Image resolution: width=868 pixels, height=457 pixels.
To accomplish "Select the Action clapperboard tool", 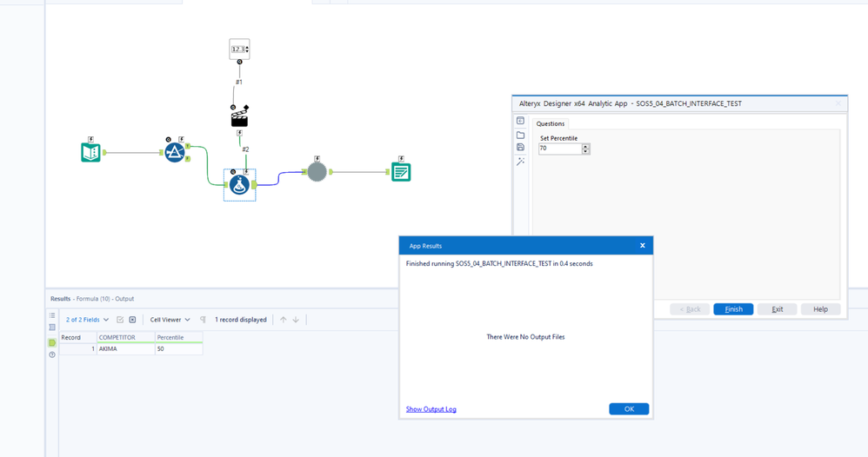I will (240, 117).
